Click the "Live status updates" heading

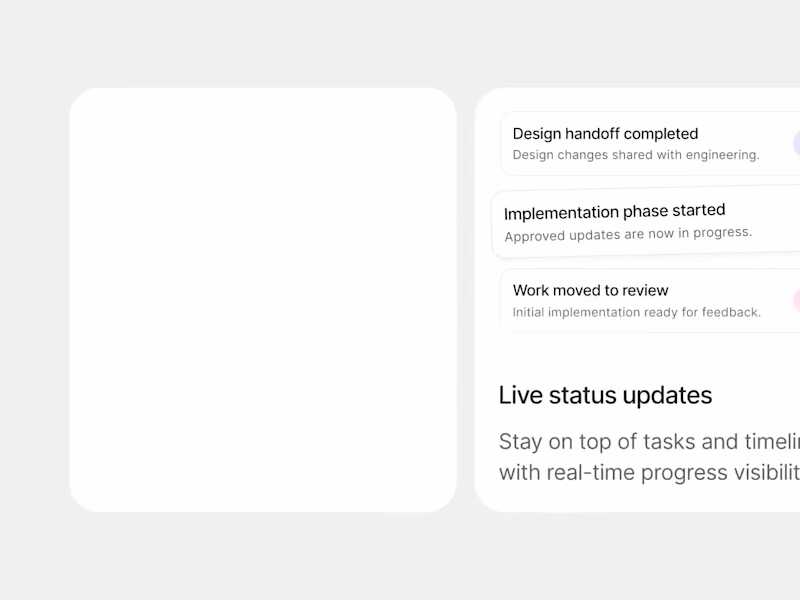point(605,395)
